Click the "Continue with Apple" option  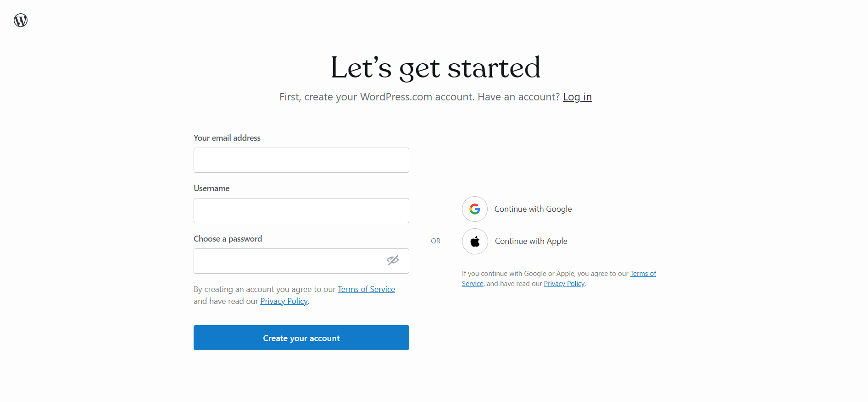[x=531, y=241]
